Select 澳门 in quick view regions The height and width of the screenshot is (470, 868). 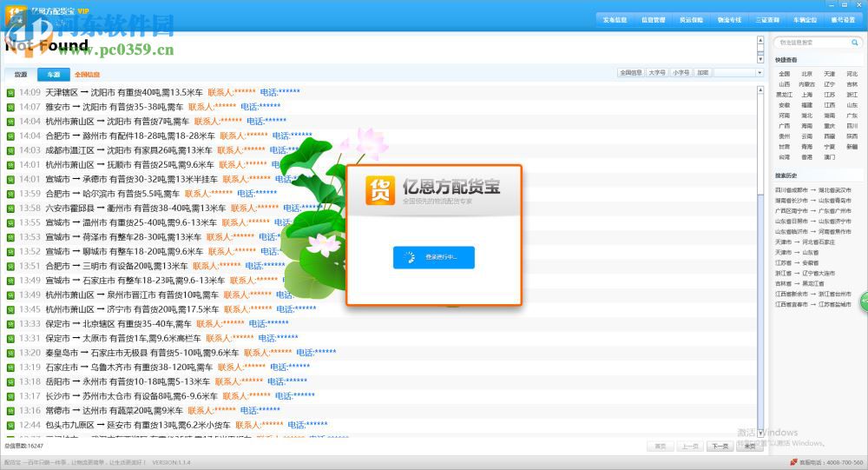(x=829, y=157)
